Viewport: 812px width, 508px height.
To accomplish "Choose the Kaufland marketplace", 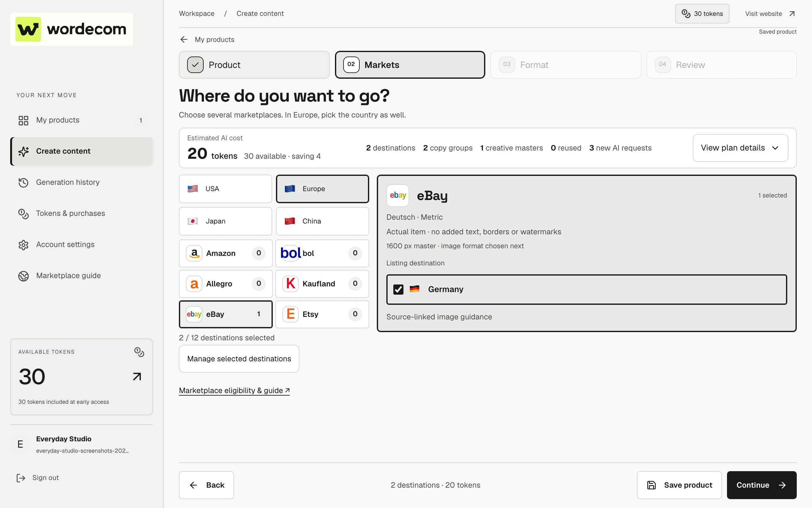I will click(322, 284).
